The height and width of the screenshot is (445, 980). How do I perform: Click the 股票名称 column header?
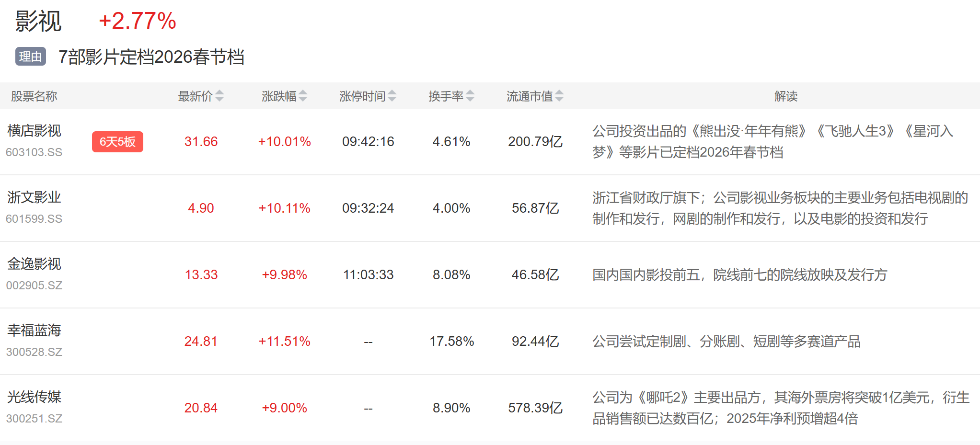point(34,96)
